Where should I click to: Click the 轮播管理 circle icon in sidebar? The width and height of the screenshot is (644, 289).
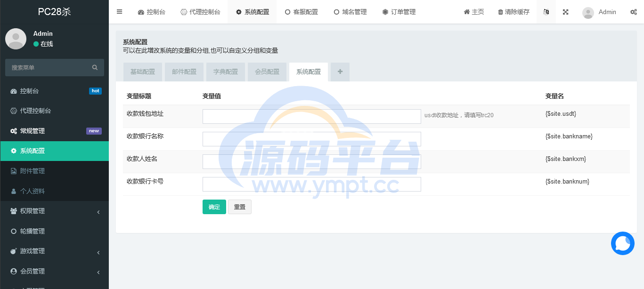pyautogui.click(x=14, y=231)
